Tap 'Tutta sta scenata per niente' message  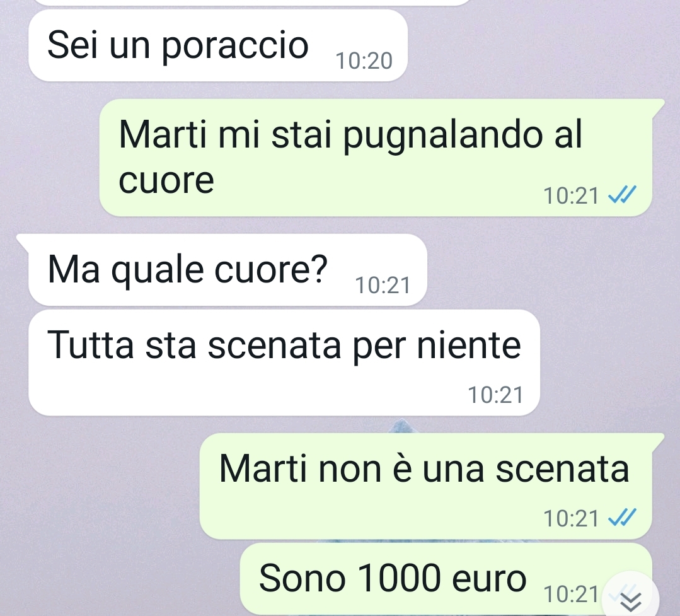pyautogui.click(x=284, y=363)
